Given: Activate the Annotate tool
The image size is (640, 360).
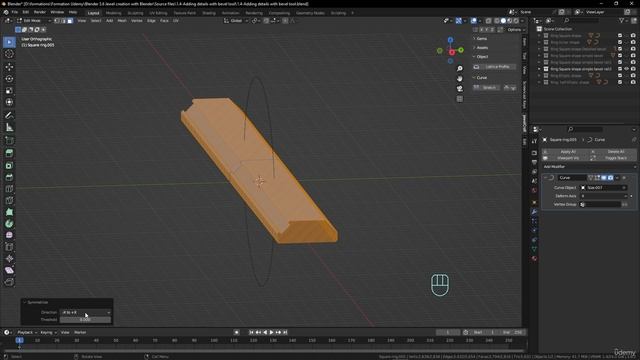Looking at the screenshot, I should point(9,116).
